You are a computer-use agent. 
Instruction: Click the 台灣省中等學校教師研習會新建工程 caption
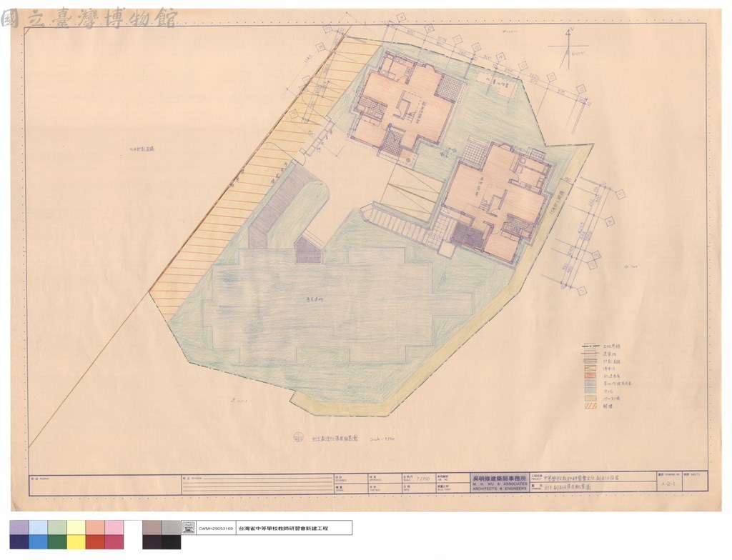tap(283, 529)
